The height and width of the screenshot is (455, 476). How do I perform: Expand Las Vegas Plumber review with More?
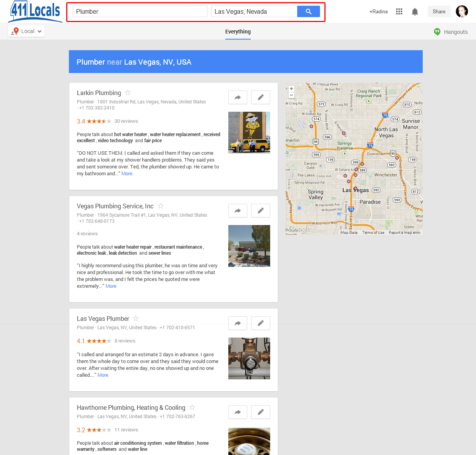[103, 375]
